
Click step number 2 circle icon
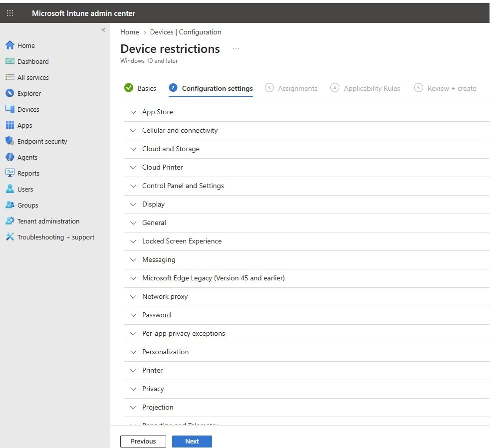tap(173, 88)
